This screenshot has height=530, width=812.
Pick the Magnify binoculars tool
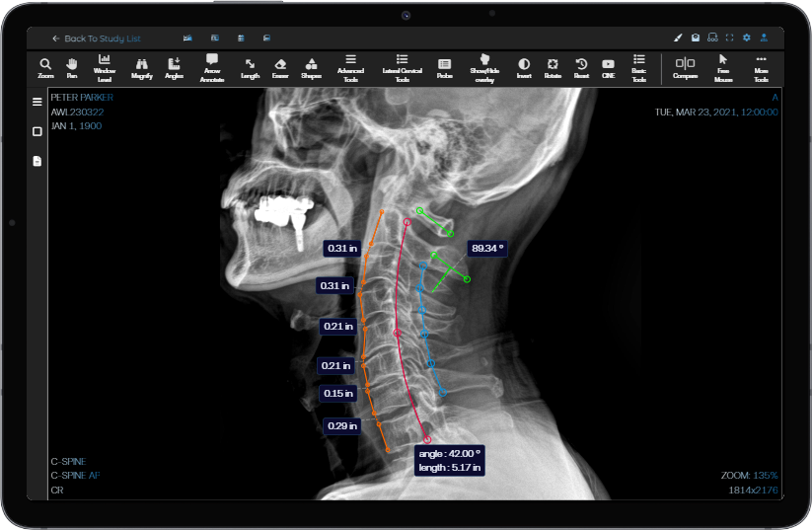[x=141, y=67]
